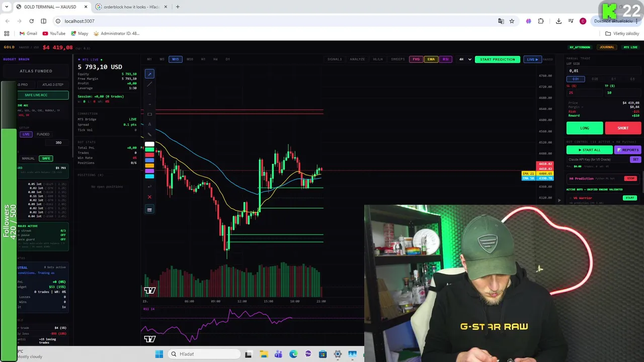Choose the 0.05 lot size preset

coord(595,79)
